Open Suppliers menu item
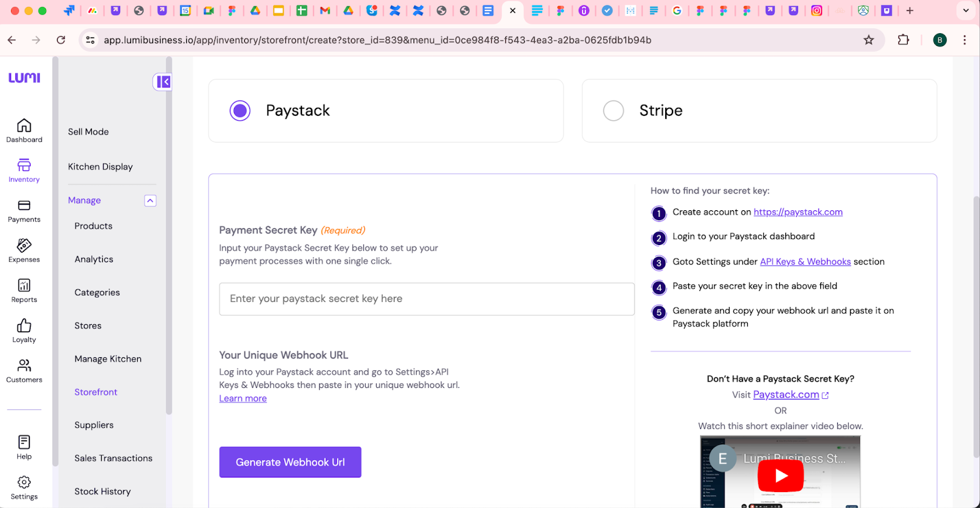Image resolution: width=980 pixels, height=508 pixels. [x=94, y=425]
